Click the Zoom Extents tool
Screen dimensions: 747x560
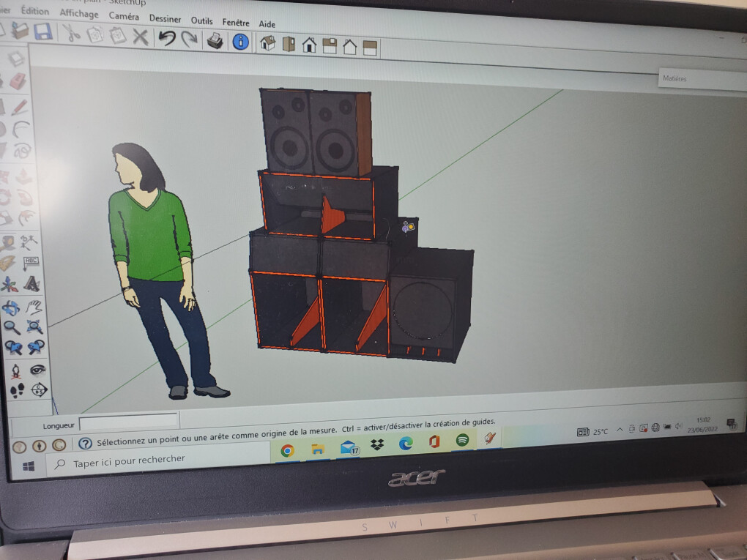[x=34, y=326]
